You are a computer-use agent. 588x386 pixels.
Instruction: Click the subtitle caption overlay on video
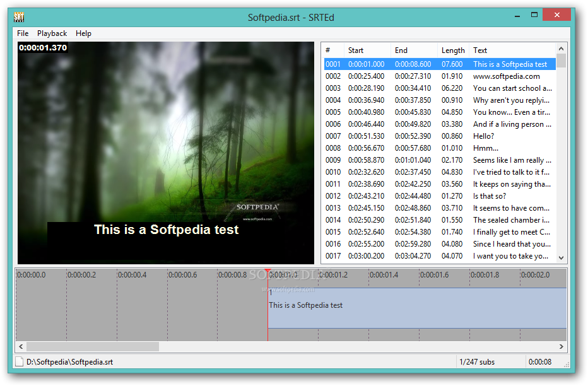(166, 230)
